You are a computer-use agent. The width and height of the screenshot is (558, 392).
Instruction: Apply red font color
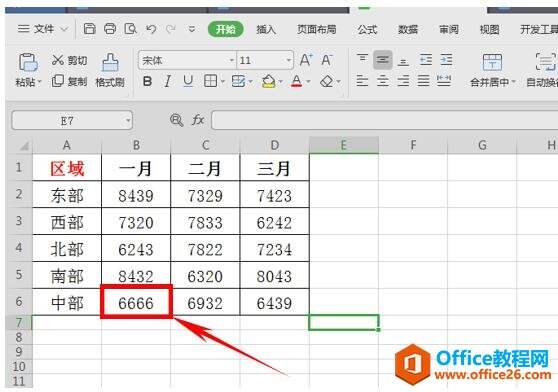click(x=296, y=81)
